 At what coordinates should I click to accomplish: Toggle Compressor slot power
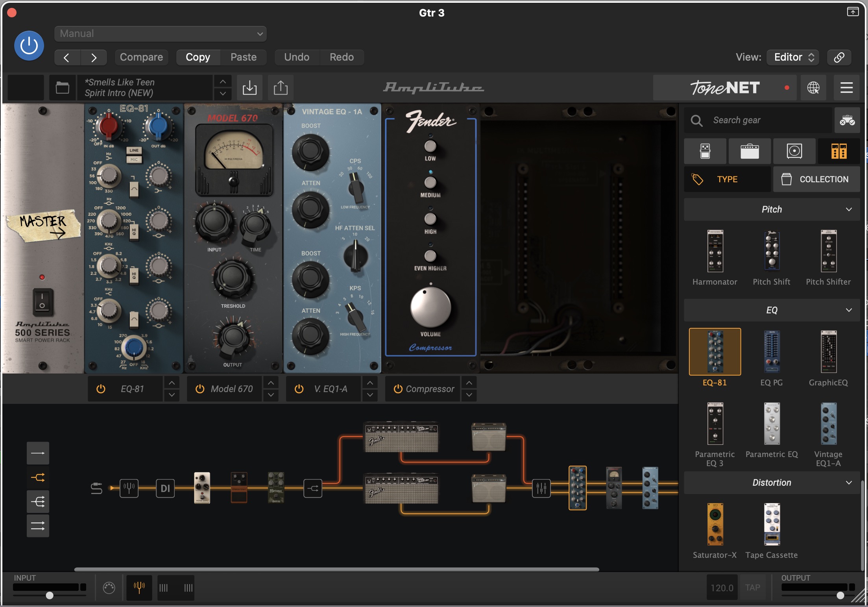pyautogui.click(x=398, y=389)
